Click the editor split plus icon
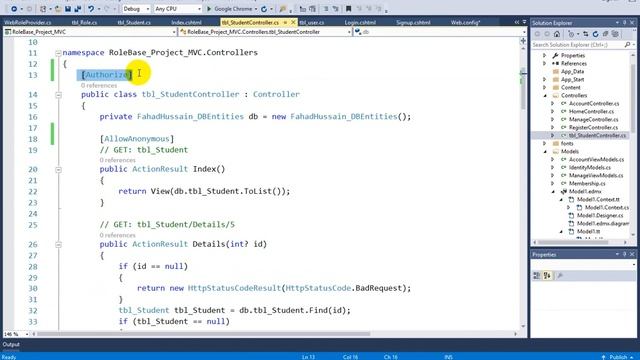The image size is (640, 360). coord(523,41)
